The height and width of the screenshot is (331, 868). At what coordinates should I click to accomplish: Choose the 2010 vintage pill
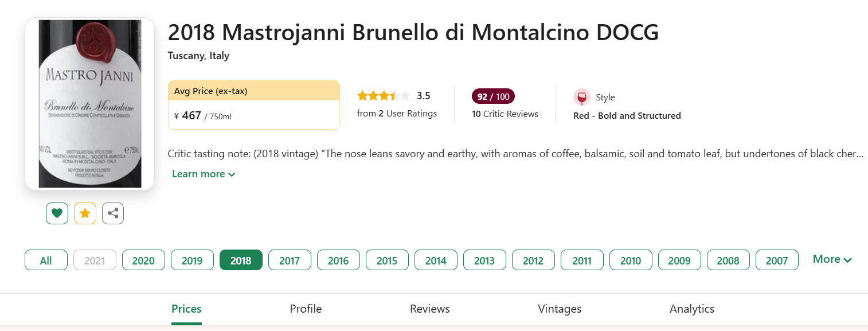pos(631,260)
